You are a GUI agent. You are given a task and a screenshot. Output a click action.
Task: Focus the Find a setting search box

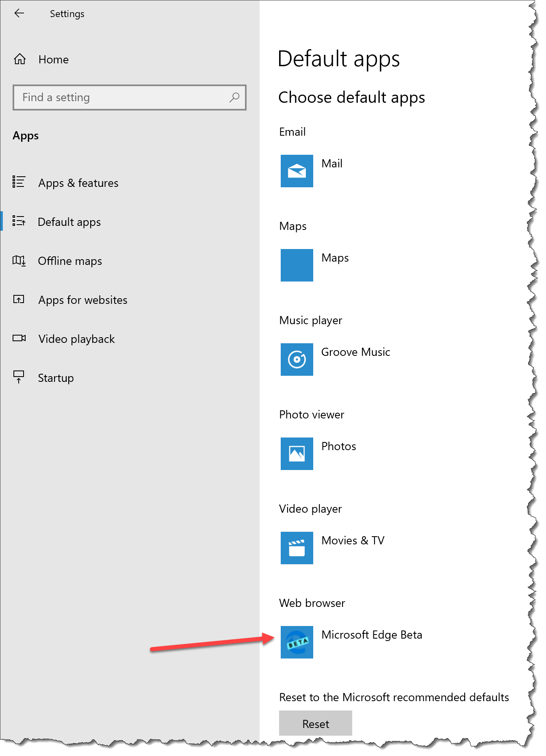point(130,97)
